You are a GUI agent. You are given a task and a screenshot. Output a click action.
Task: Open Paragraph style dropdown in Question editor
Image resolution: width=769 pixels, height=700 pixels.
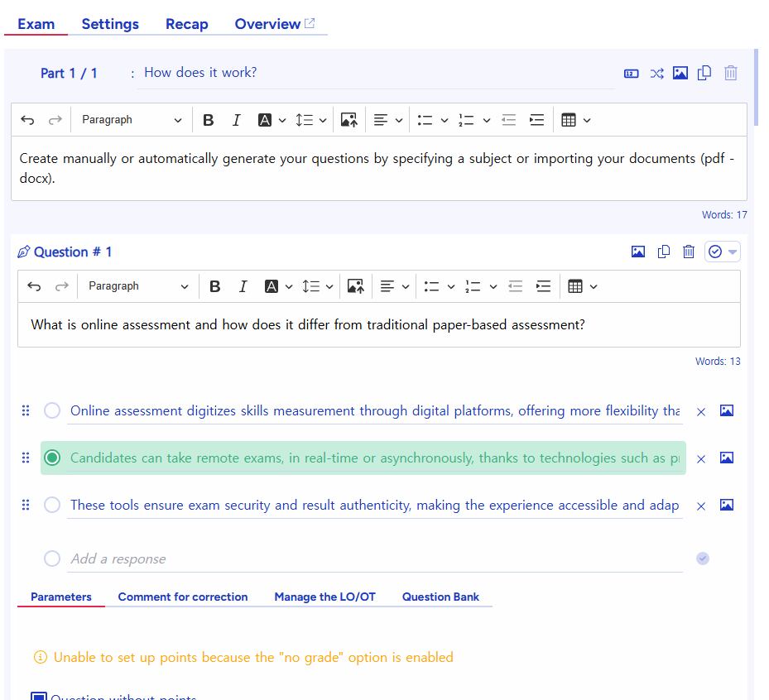(x=138, y=286)
